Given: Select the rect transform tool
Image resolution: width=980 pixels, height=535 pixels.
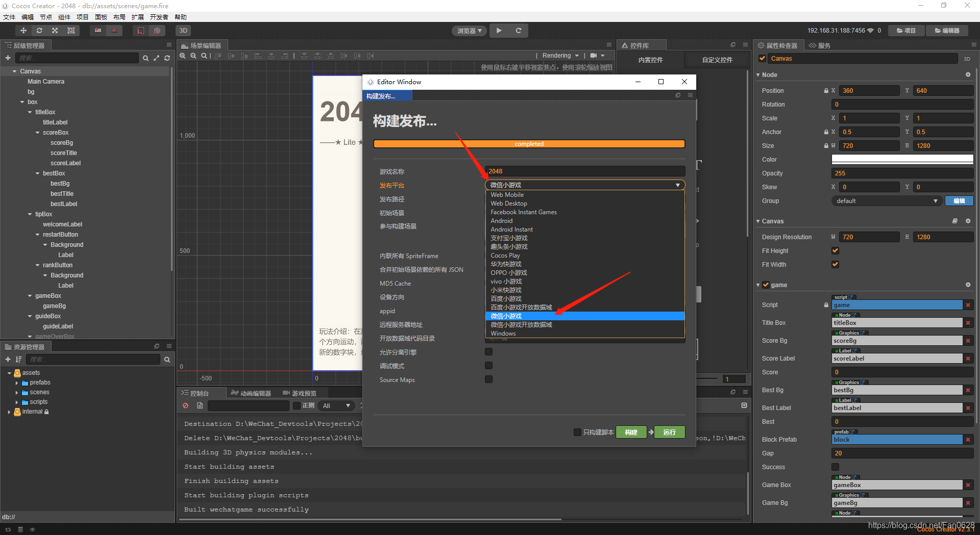Looking at the screenshot, I should point(71,31).
